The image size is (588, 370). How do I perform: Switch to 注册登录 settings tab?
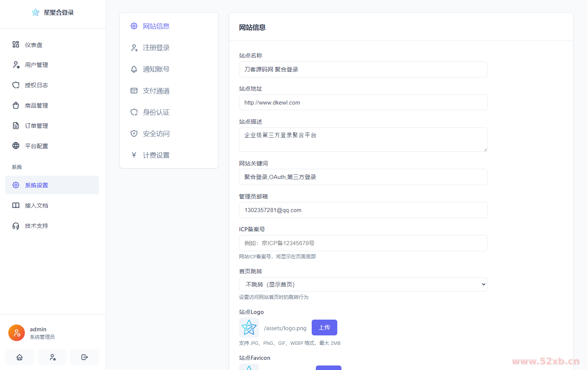156,48
